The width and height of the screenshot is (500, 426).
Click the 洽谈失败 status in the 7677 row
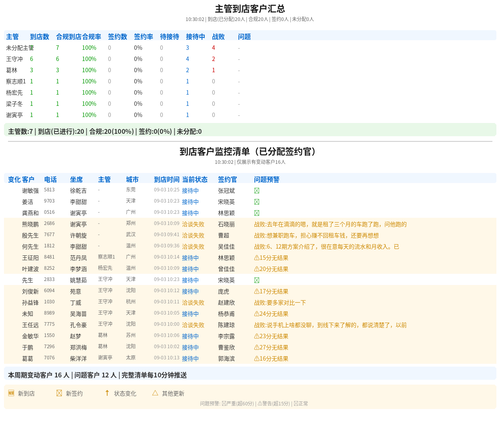[x=193, y=236]
